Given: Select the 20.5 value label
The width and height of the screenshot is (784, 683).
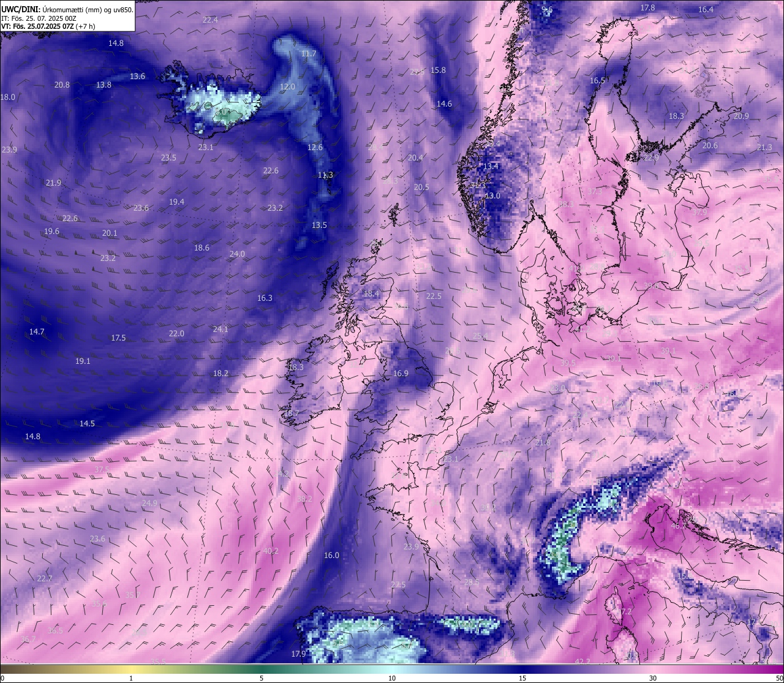Looking at the screenshot, I should pyautogui.click(x=421, y=187).
